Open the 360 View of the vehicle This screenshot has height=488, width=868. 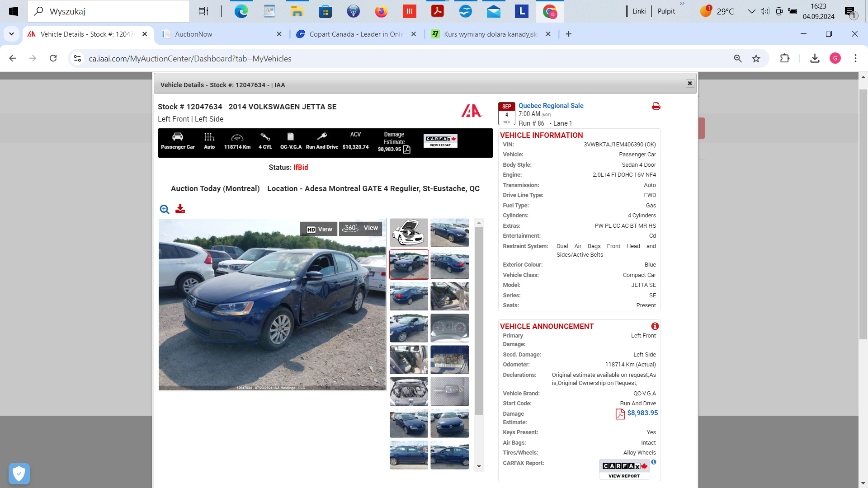[360, 228]
